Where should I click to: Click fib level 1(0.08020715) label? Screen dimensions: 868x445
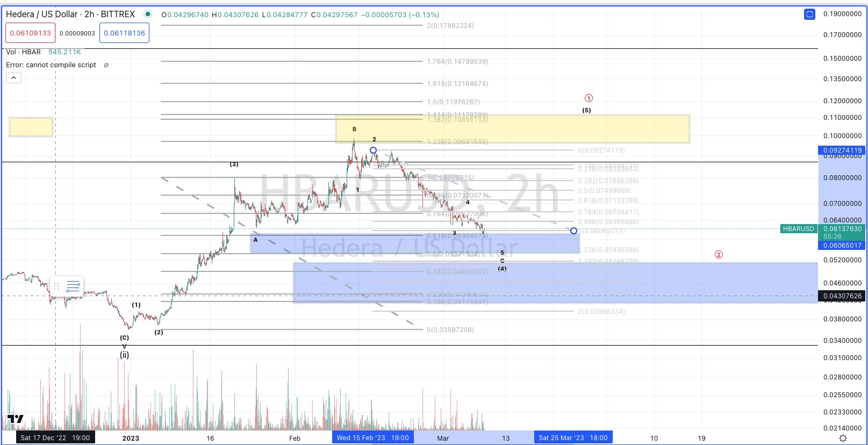pyautogui.click(x=450, y=178)
